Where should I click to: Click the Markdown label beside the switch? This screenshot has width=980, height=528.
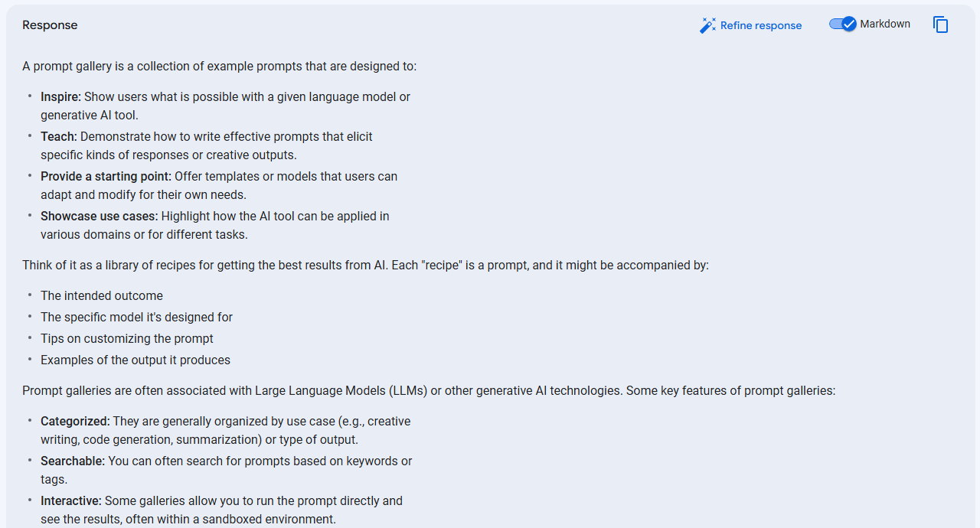885,24
